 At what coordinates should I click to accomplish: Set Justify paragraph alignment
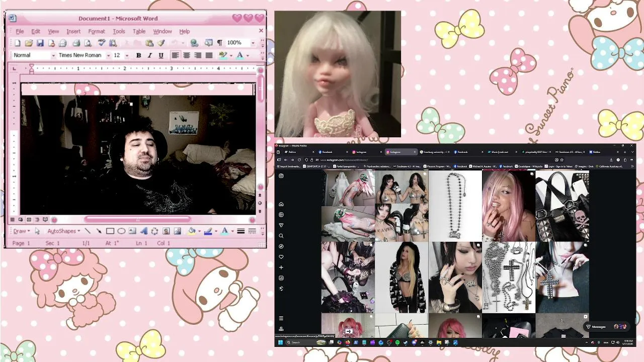[x=209, y=55]
